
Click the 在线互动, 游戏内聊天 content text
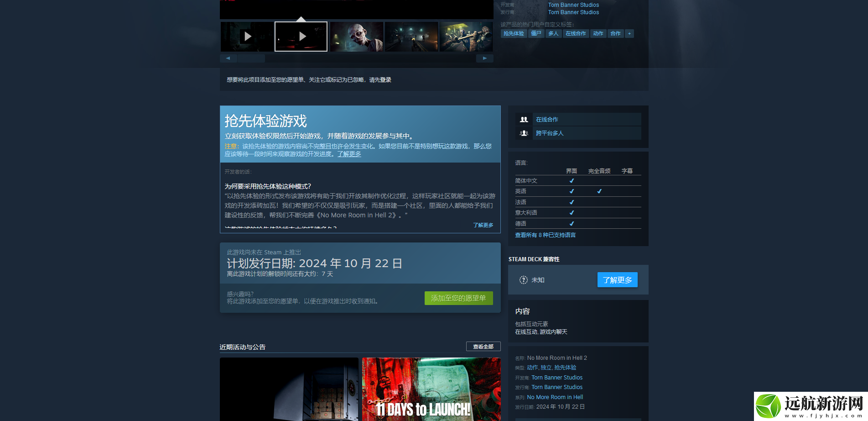[x=541, y=332]
